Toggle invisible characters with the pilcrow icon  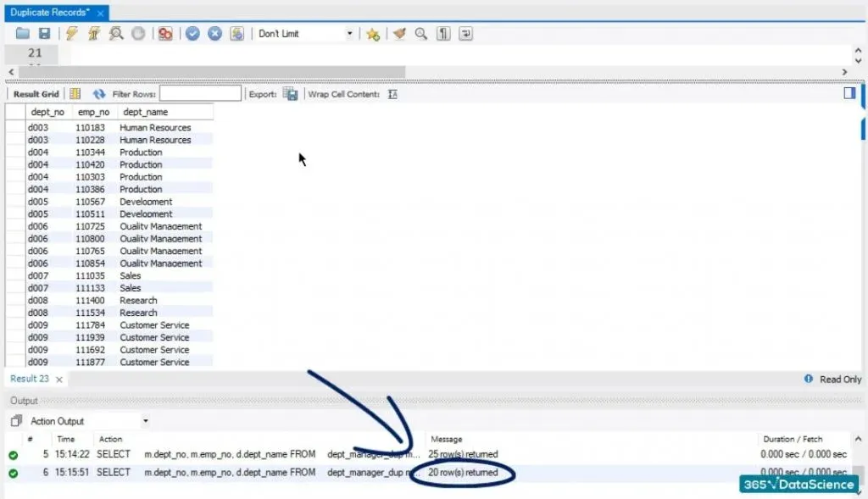(443, 34)
